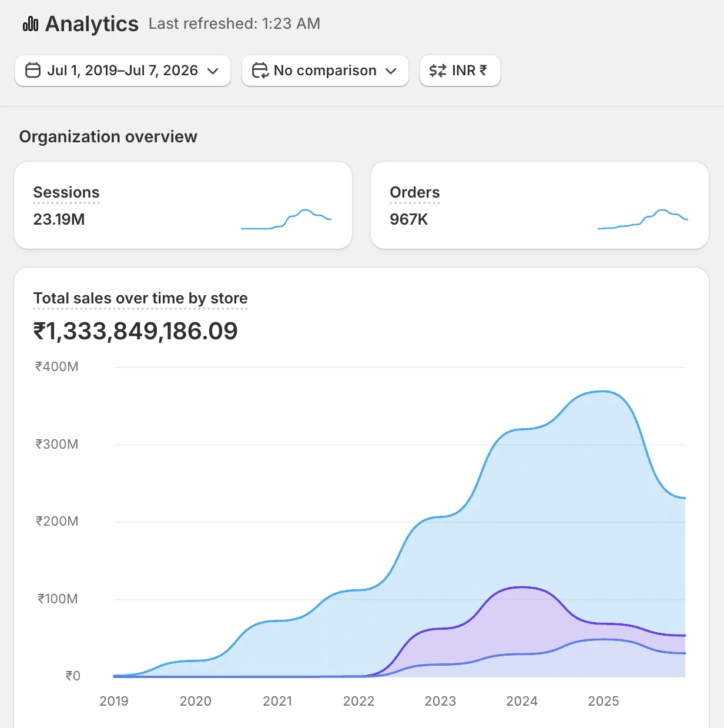The height and width of the screenshot is (728, 724).
Task: Click the ₹300M y-axis label
Action: coord(57,444)
